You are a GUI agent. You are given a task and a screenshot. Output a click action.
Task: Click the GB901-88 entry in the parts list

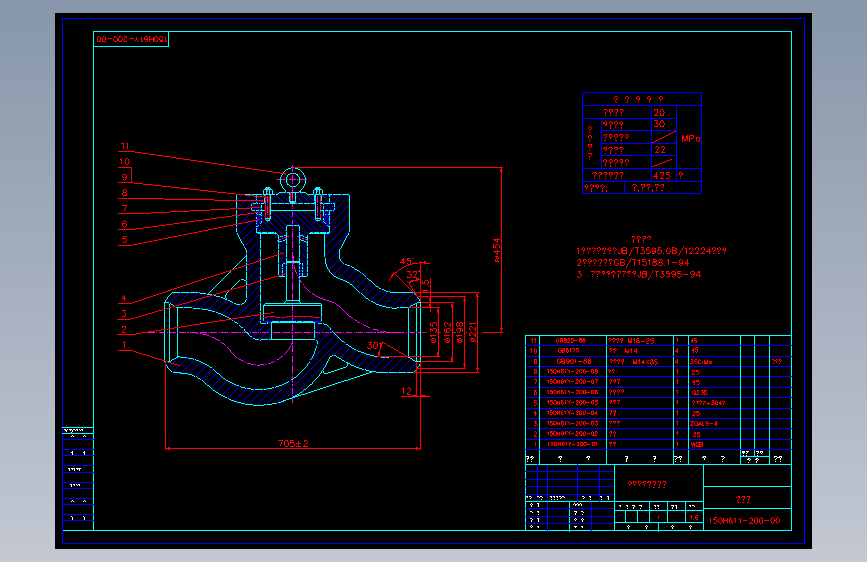574,361
